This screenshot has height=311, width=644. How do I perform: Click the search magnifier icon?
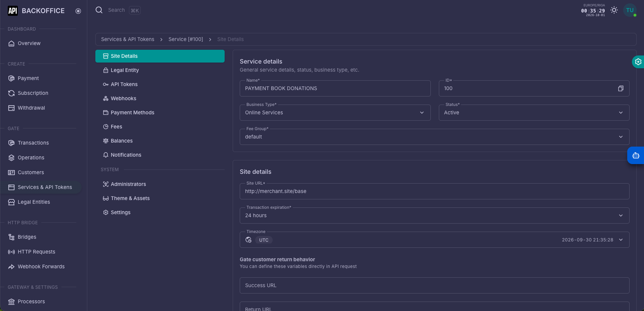[99, 10]
